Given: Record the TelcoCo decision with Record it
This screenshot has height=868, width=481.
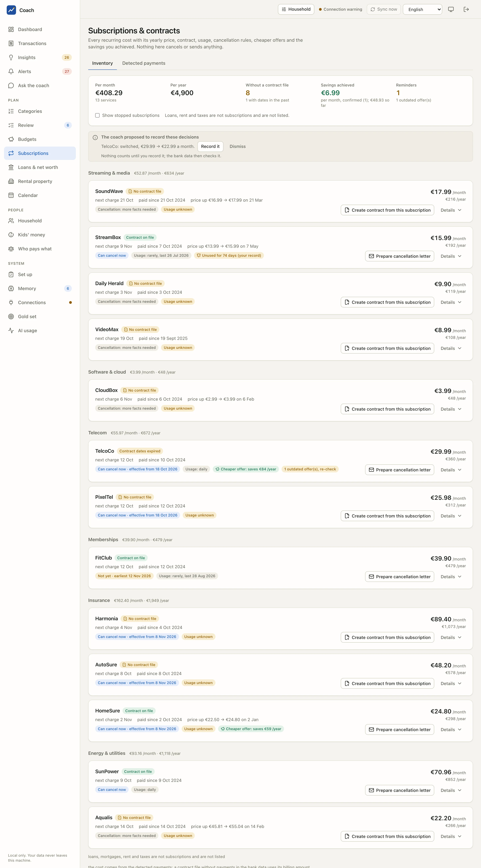Looking at the screenshot, I should 210,147.
